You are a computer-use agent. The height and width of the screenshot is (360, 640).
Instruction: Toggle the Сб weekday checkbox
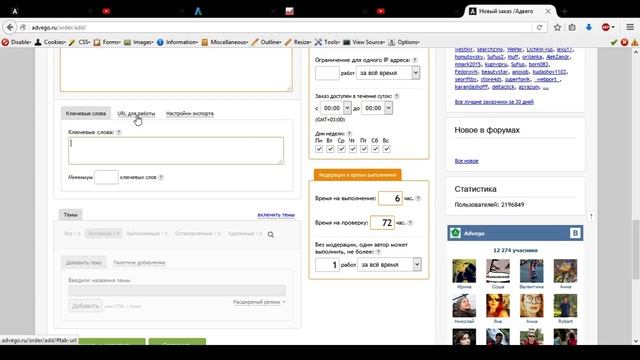click(x=375, y=149)
